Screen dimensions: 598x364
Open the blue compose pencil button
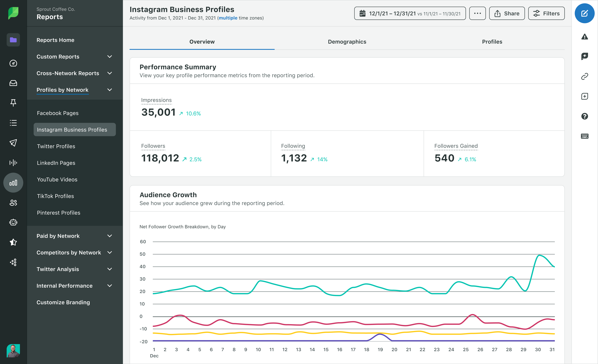[x=585, y=13]
